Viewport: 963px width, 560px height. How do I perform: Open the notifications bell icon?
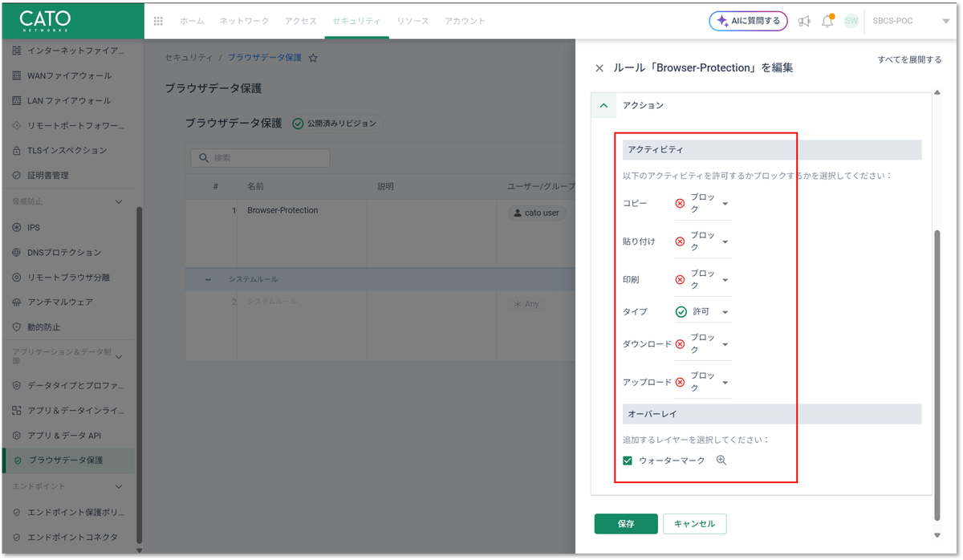(x=827, y=22)
